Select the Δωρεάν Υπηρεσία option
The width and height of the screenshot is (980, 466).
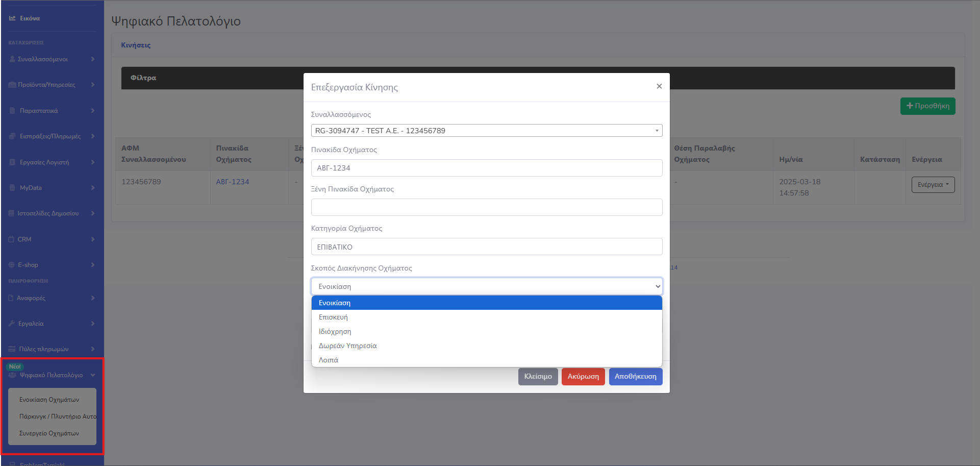click(x=487, y=346)
